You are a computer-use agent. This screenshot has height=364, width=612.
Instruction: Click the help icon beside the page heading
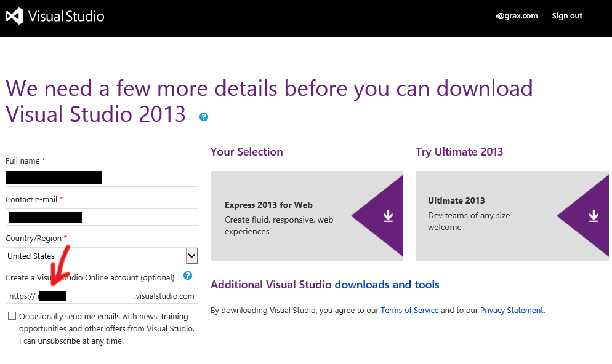point(204,117)
